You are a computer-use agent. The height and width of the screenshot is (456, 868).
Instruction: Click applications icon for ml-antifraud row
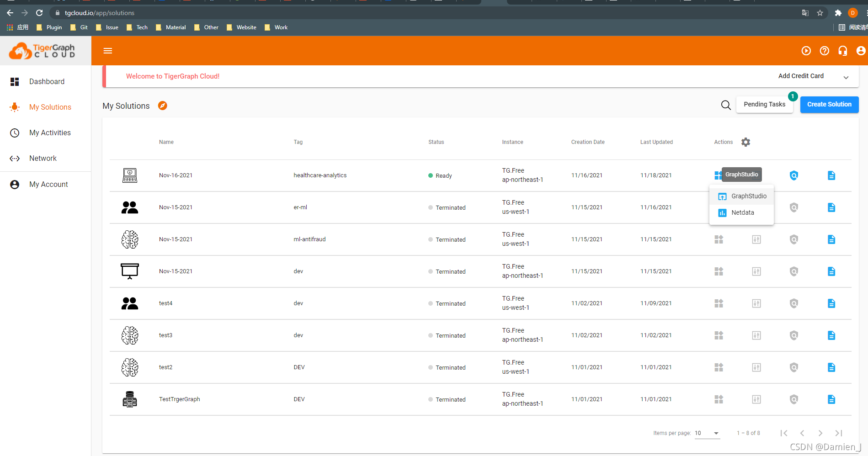pos(719,239)
